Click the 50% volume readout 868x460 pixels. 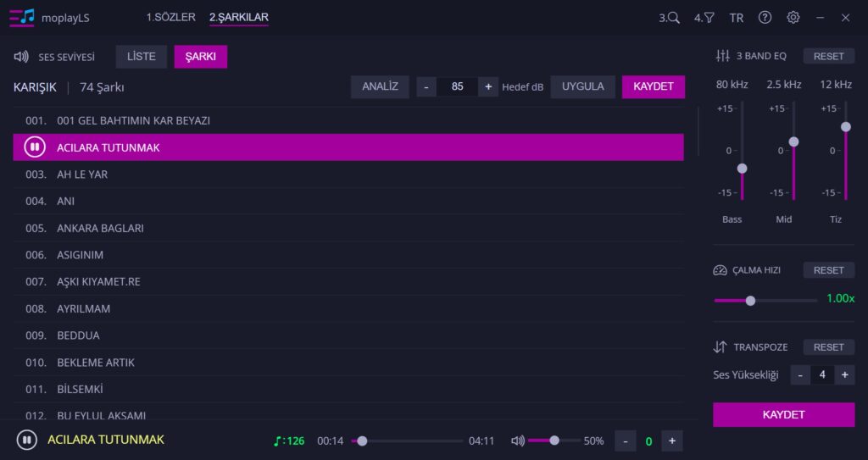coord(593,441)
